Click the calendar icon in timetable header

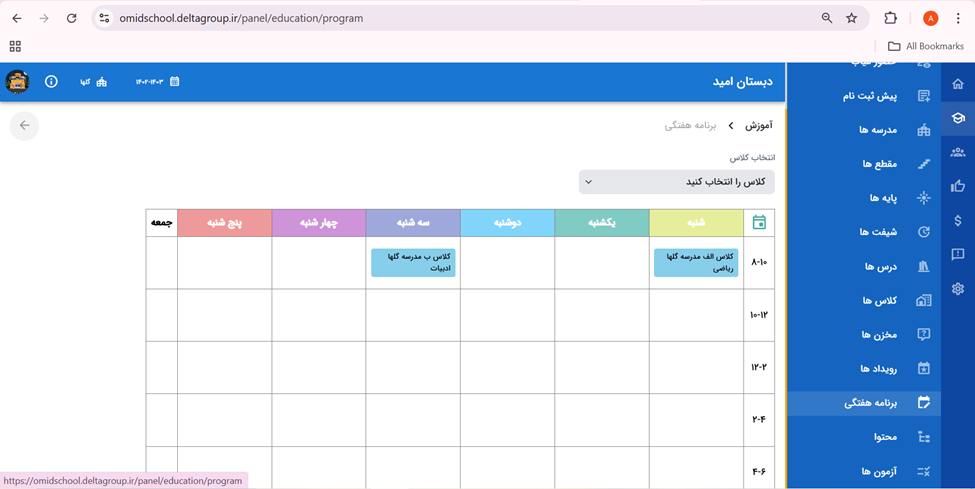pos(759,222)
